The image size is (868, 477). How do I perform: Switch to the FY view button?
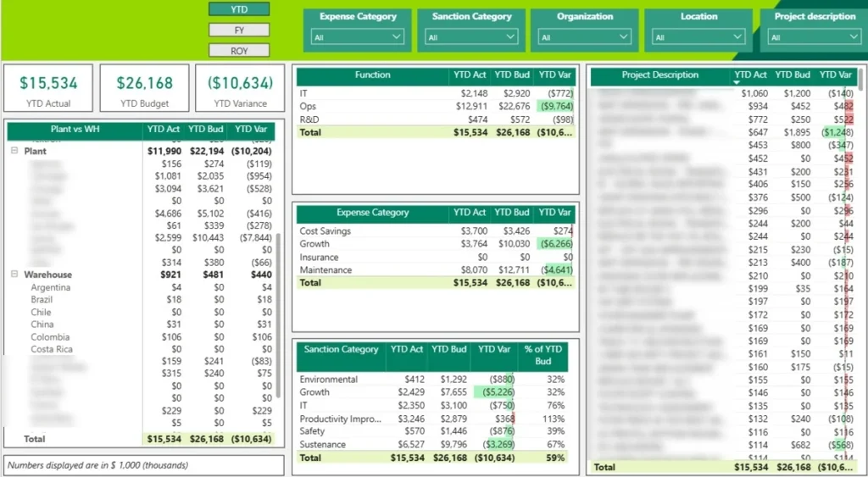[238, 30]
